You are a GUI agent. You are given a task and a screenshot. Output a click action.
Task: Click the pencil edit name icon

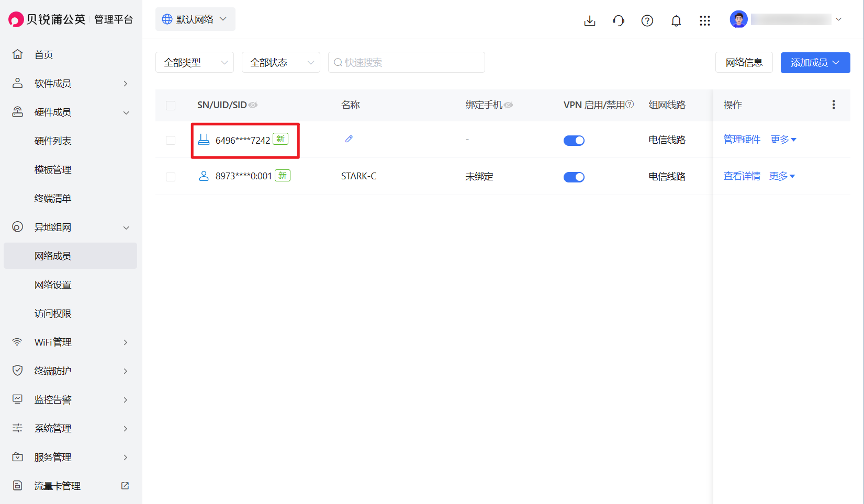[349, 139]
